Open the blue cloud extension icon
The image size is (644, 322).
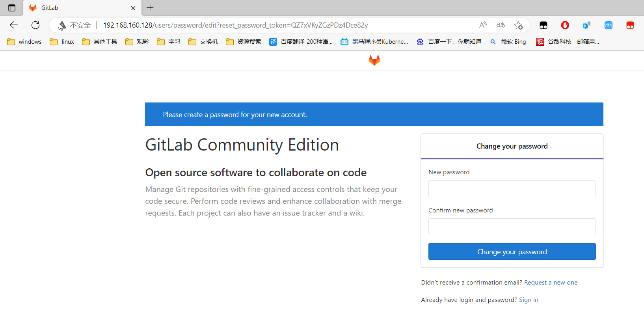pyautogui.click(x=609, y=25)
